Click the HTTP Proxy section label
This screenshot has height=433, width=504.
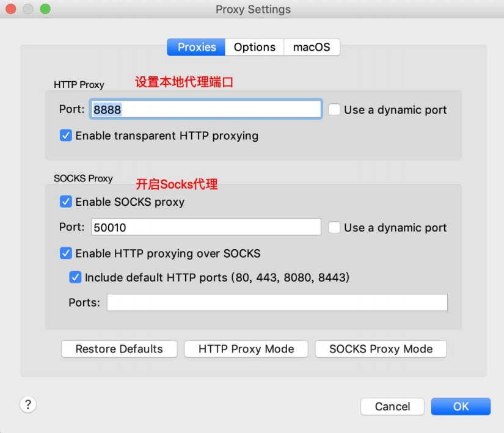[x=79, y=85]
